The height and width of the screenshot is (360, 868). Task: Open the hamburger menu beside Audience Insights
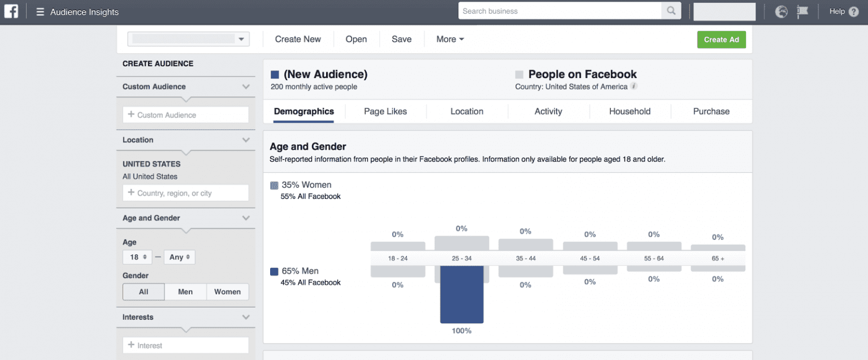point(40,12)
